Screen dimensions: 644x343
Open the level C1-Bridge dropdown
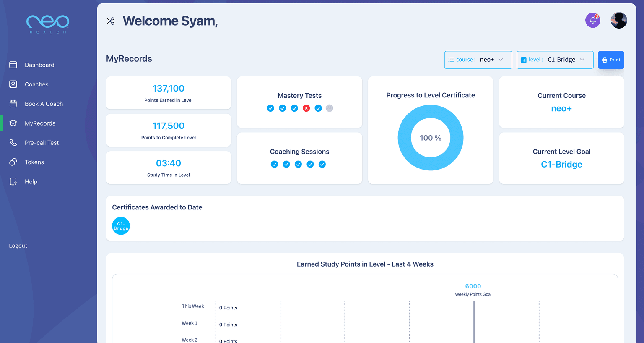pyautogui.click(x=555, y=60)
